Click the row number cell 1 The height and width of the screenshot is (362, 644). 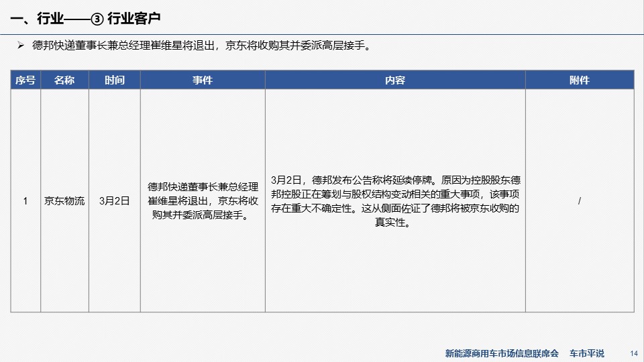tap(25, 200)
